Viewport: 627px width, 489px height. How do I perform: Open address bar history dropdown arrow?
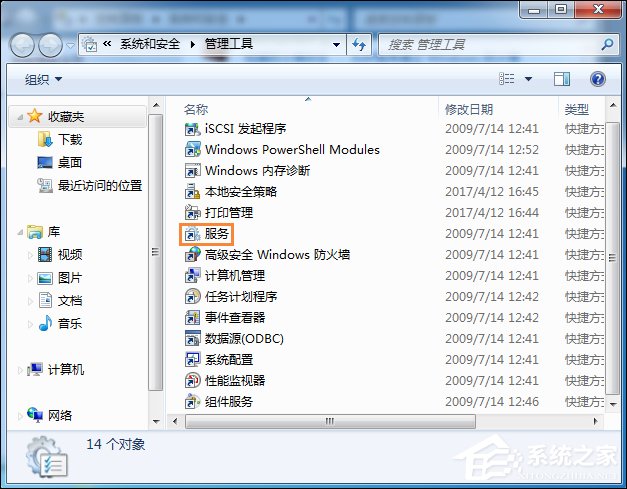coord(336,44)
